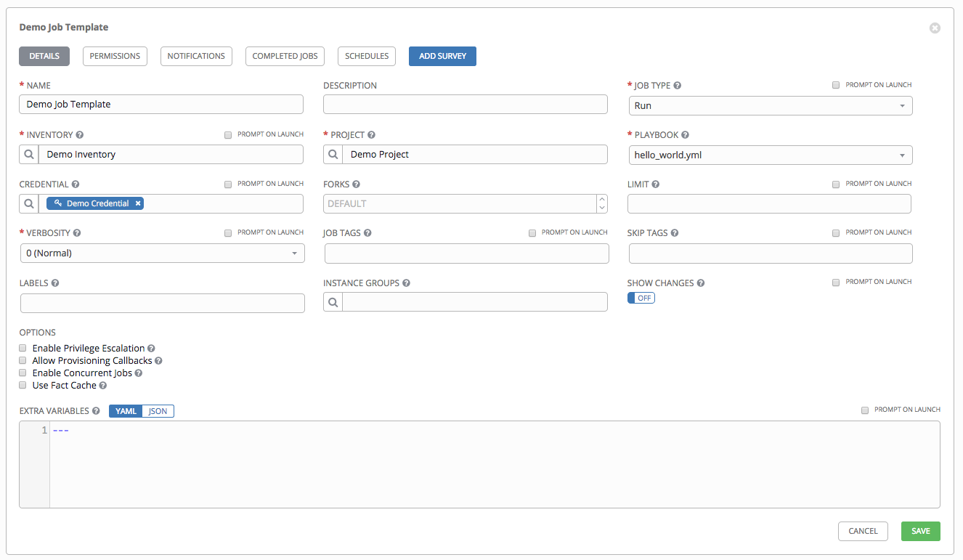Open help for Show Changes
Viewport: 963px width, 560px height.
701,283
